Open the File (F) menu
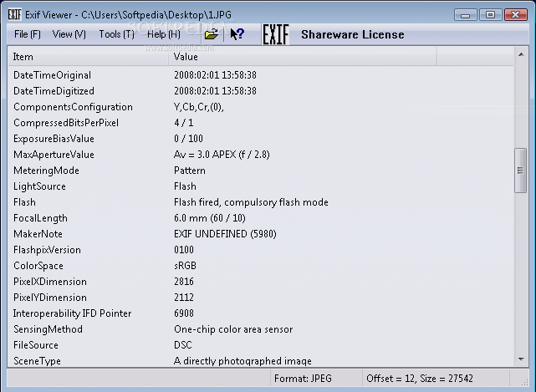 (28, 34)
